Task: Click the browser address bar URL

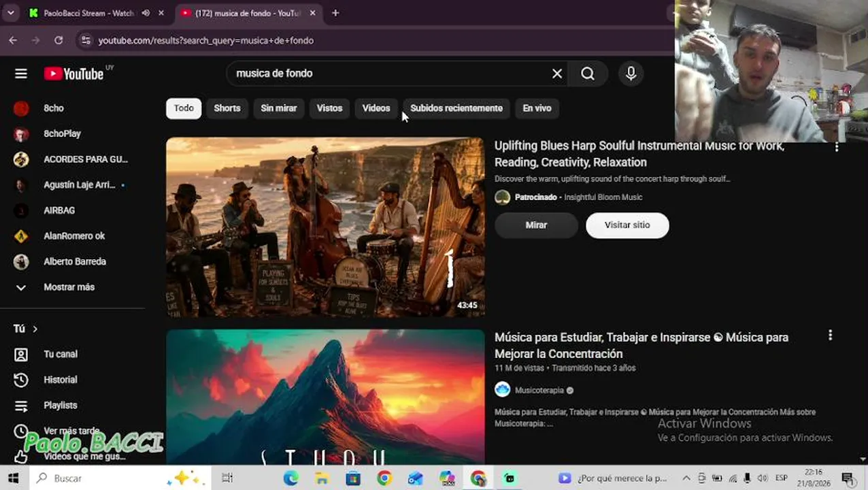Action: [206, 41]
